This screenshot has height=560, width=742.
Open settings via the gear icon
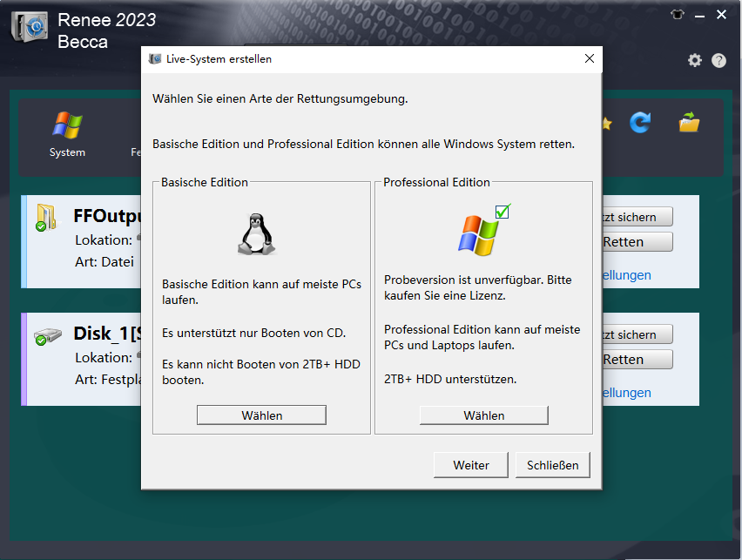tap(694, 60)
